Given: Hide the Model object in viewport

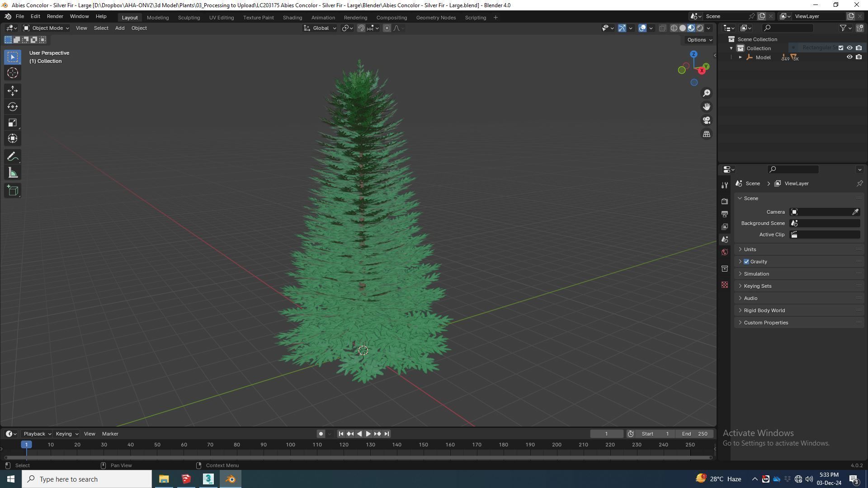Looking at the screenshot, I should 849,57.
